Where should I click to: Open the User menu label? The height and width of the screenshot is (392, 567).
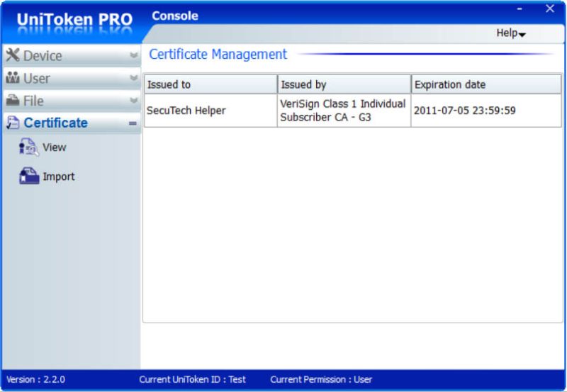coord(37,79)
